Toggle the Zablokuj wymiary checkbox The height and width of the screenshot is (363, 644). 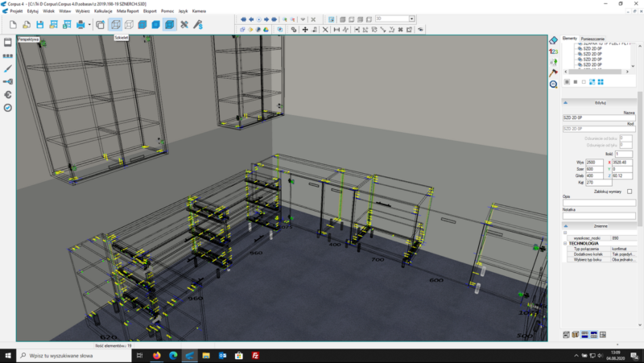coord(630,192)
